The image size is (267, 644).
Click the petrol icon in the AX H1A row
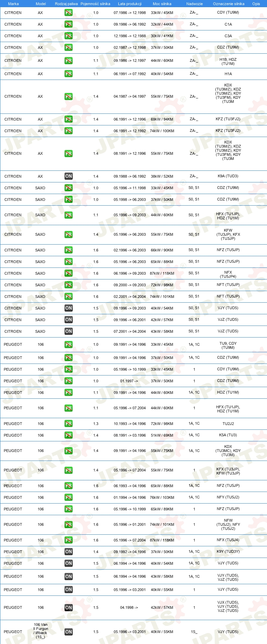coord(69,74)
